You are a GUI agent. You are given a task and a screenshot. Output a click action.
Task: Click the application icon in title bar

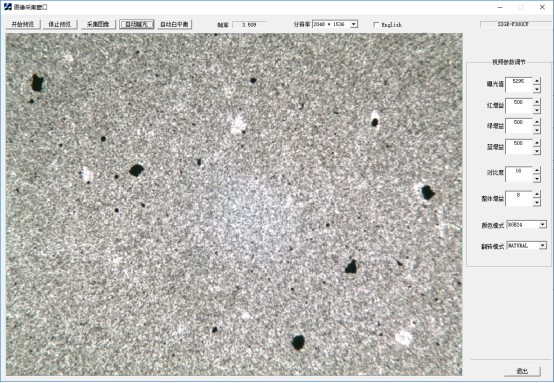point(8,7)
